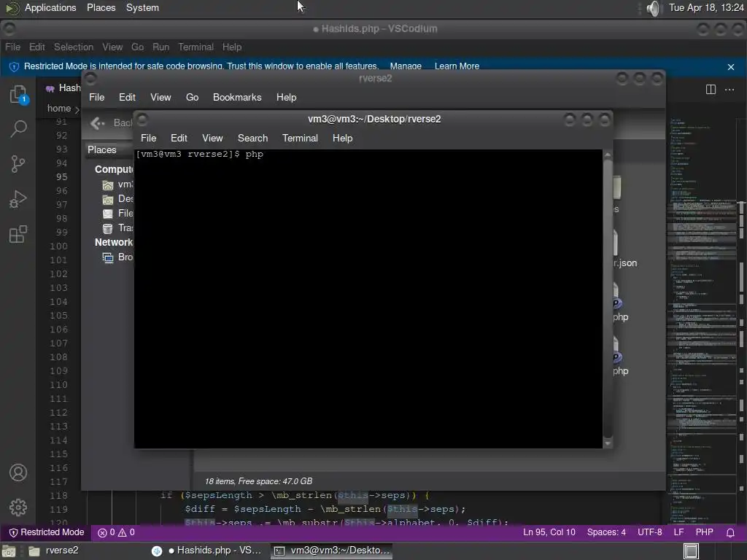The width and height of the screenshot is (747, 560).
Task: Open the terminal Search menu
Action: pyautogui.click(x=252, y=138)
